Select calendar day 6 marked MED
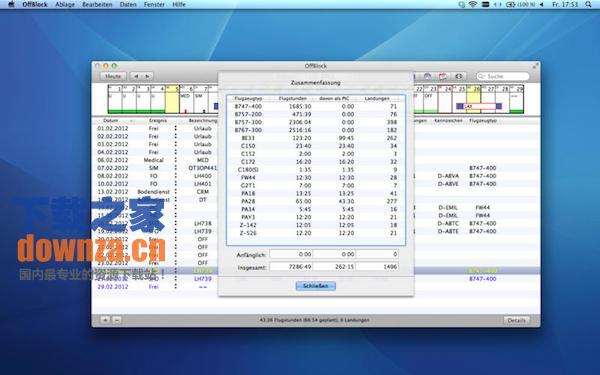This screenshot has height=375, width=600. tap(186, 99)
